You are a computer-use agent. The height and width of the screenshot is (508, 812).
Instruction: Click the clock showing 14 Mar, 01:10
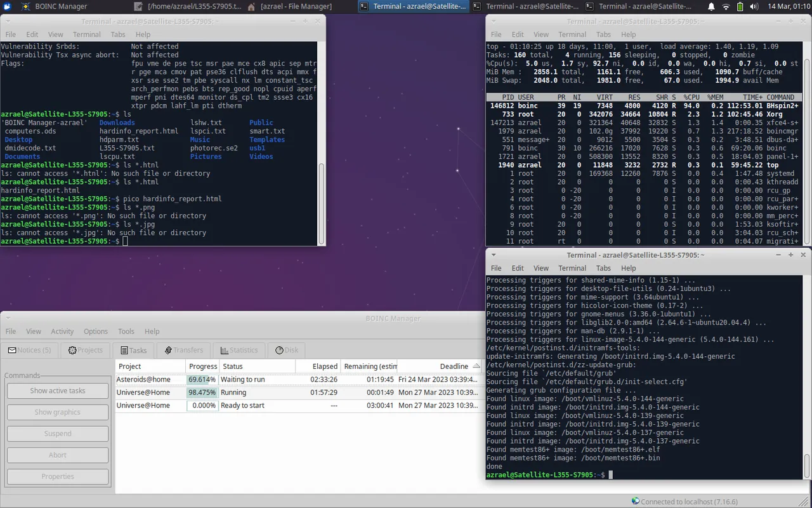(x=788, y=6)
